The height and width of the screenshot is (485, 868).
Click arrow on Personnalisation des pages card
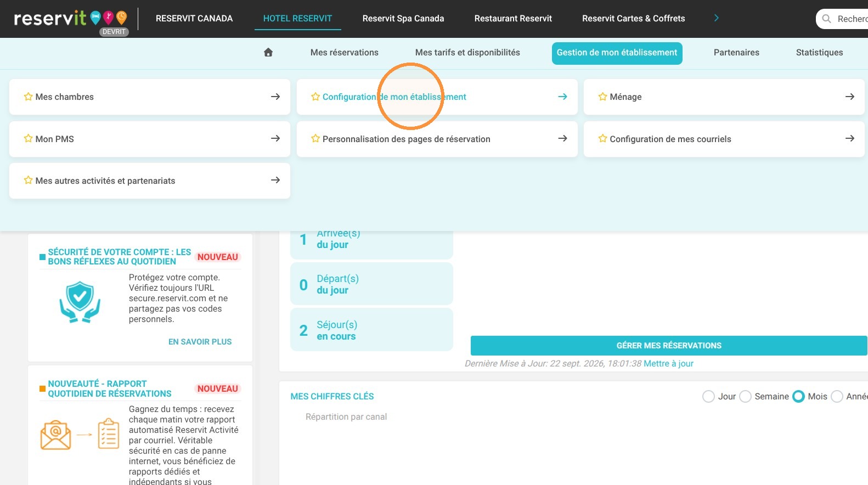click(x=562, y=138)
